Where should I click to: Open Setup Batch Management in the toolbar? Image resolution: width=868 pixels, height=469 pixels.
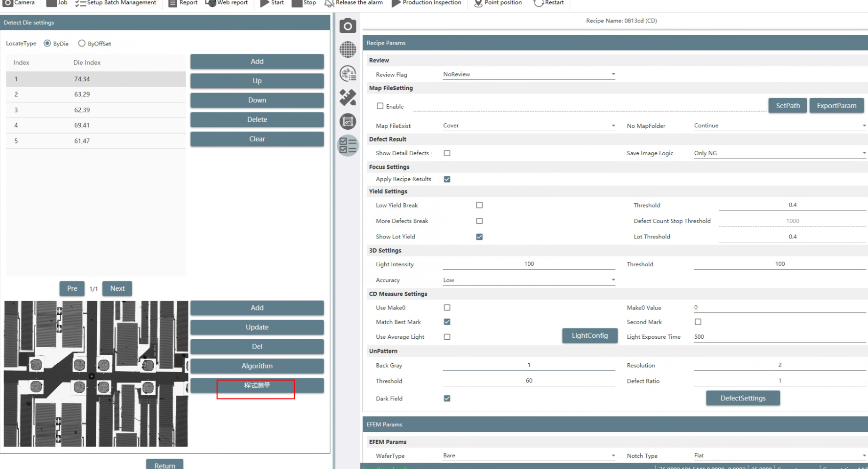(116, 3)
